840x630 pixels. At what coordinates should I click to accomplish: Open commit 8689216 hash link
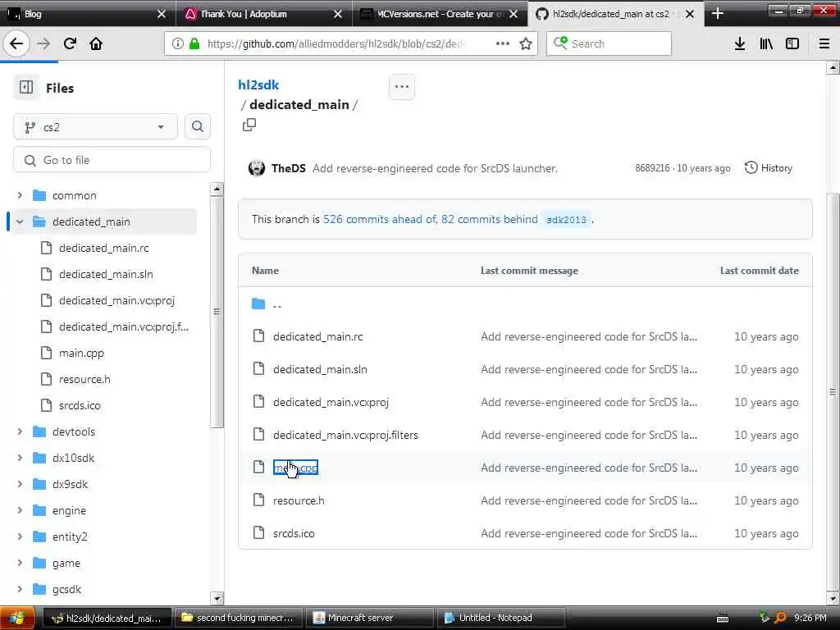[652, 168]
